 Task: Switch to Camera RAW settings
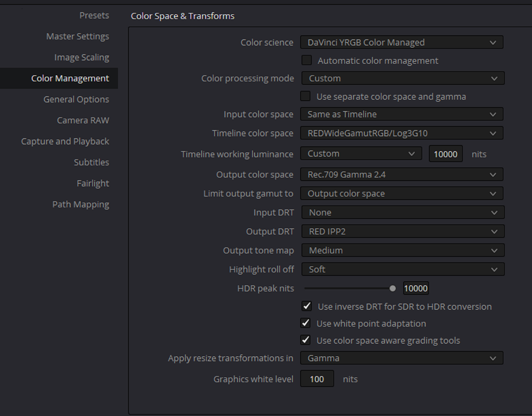click(83, 121)
